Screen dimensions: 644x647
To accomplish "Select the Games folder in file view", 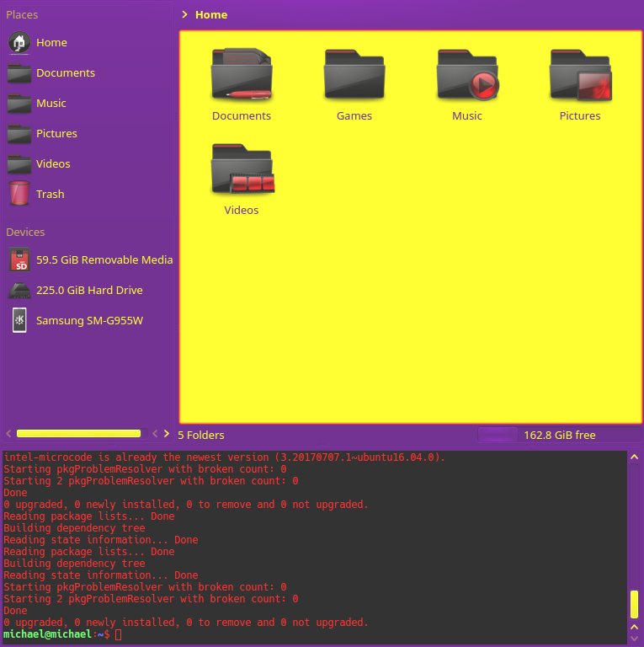I will (x=354, y=75).
